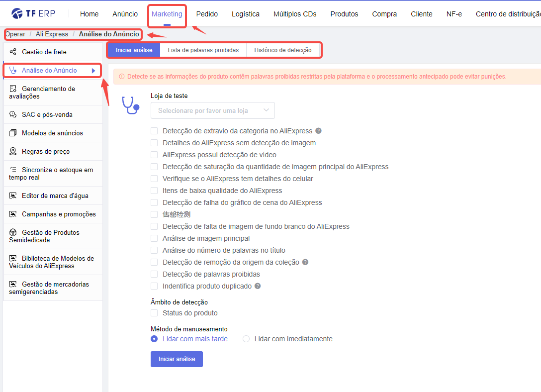Image resolution: width=541 pixels, height=392 pixels.
Task: Switch to the Iniciar análise tab
Action: pyautogui.click(x=134, y=50)
